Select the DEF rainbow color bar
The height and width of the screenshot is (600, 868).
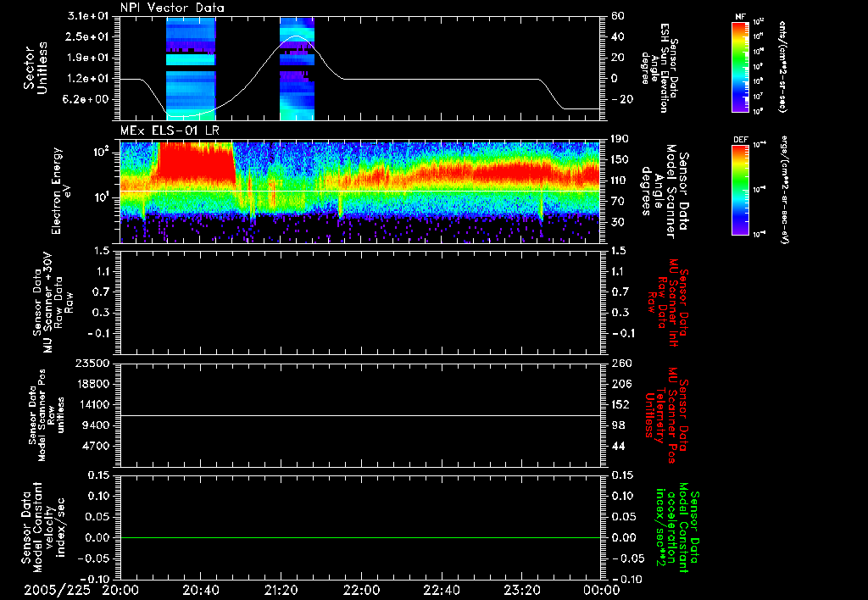[740, 190]
